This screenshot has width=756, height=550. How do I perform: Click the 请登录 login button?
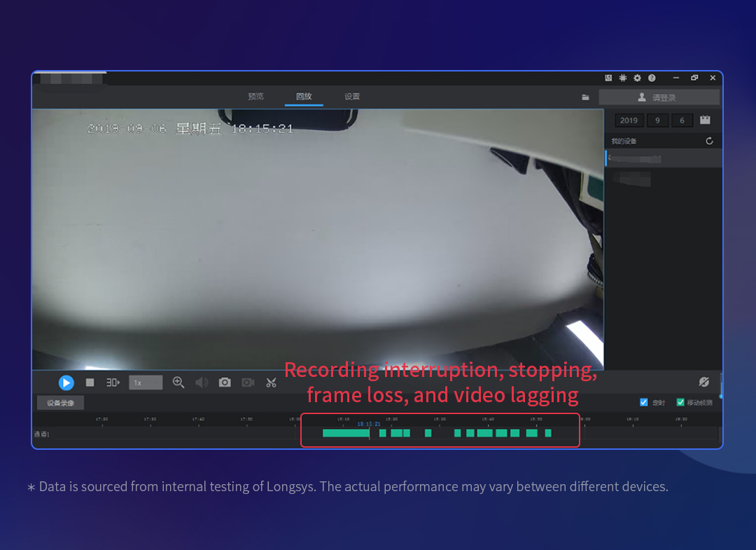tap(659, 97)
